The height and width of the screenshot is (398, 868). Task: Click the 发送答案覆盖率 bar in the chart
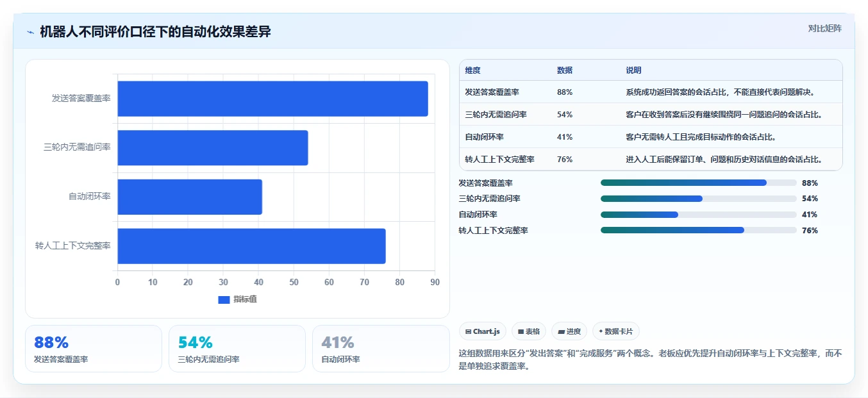click(272, 99)
